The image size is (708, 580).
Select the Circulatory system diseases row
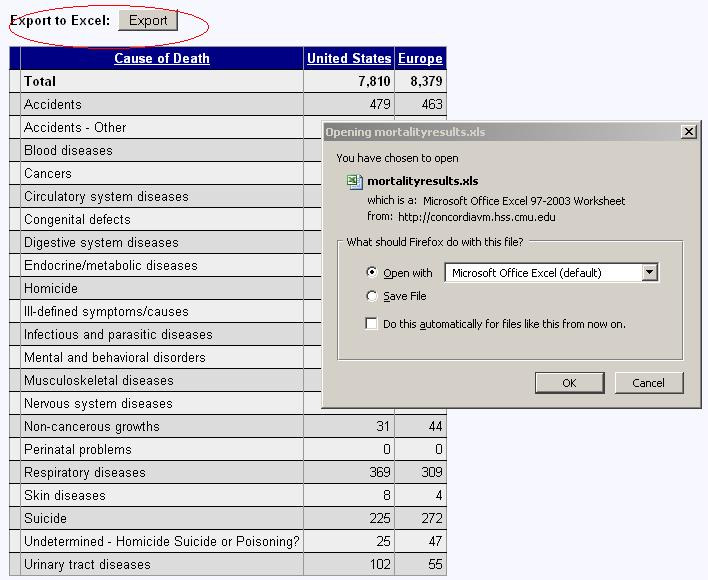tap(106, 197)
